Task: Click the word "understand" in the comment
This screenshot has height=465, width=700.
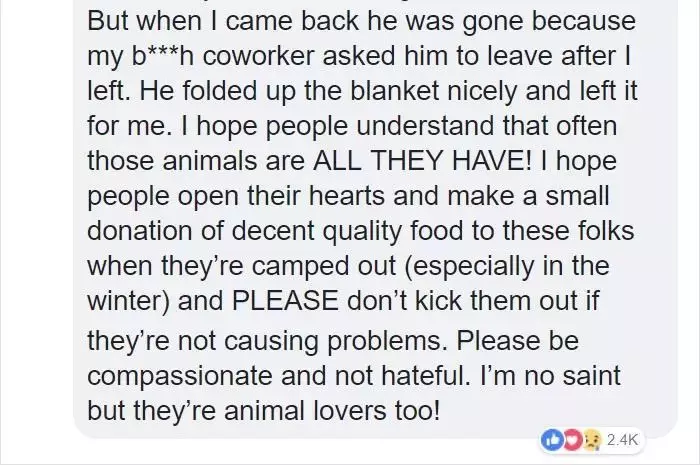Action: [425, 125]
